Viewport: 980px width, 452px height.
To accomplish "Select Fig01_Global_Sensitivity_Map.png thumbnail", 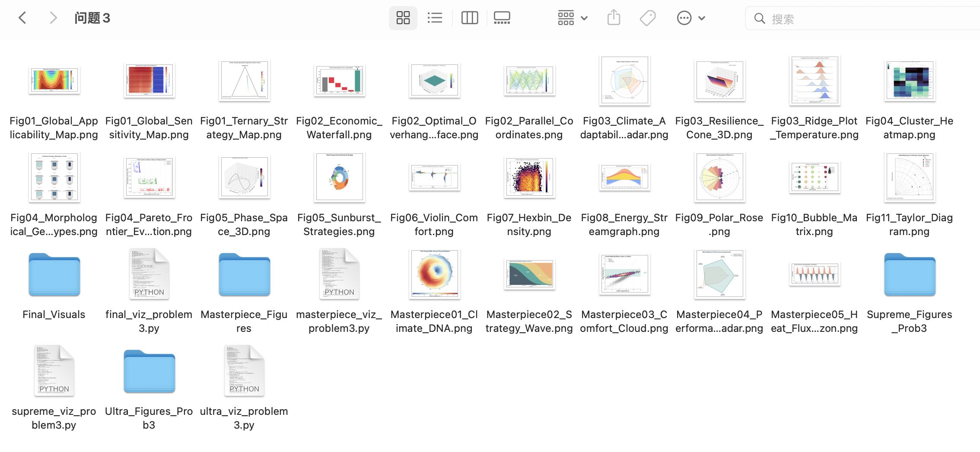I will tap(149, 80).
